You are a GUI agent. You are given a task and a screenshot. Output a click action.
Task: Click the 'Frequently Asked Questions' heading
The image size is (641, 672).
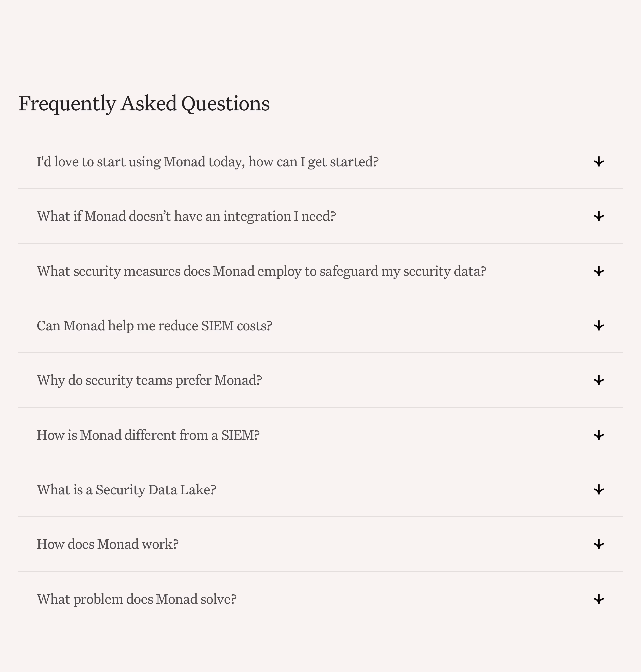(144, 104)
